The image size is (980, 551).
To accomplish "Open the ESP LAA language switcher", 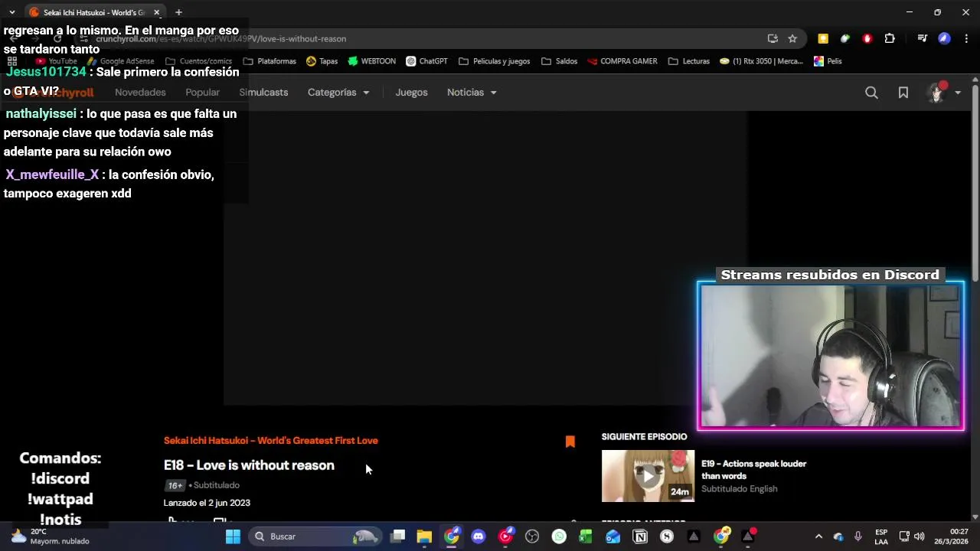I will pyautogui.click(x=881, y=536).
